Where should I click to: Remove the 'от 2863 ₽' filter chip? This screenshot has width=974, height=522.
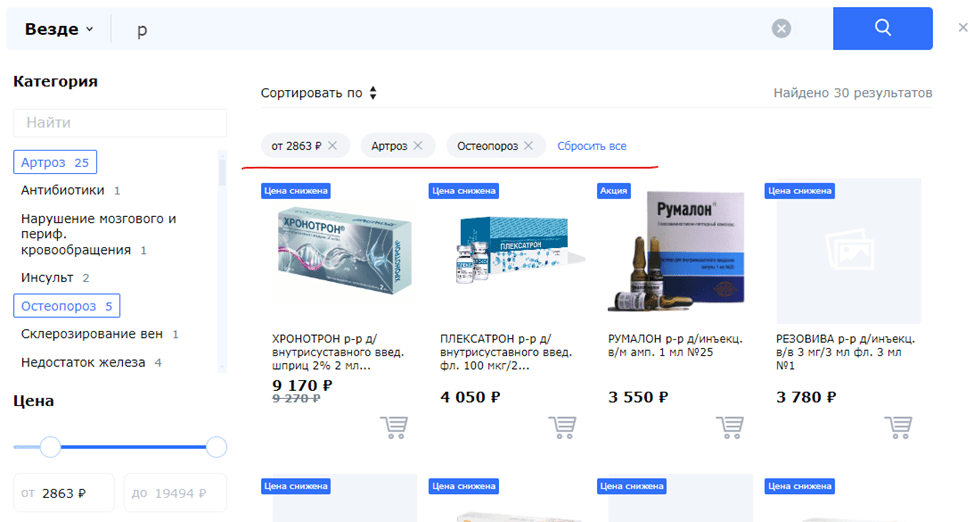[332, 145]
